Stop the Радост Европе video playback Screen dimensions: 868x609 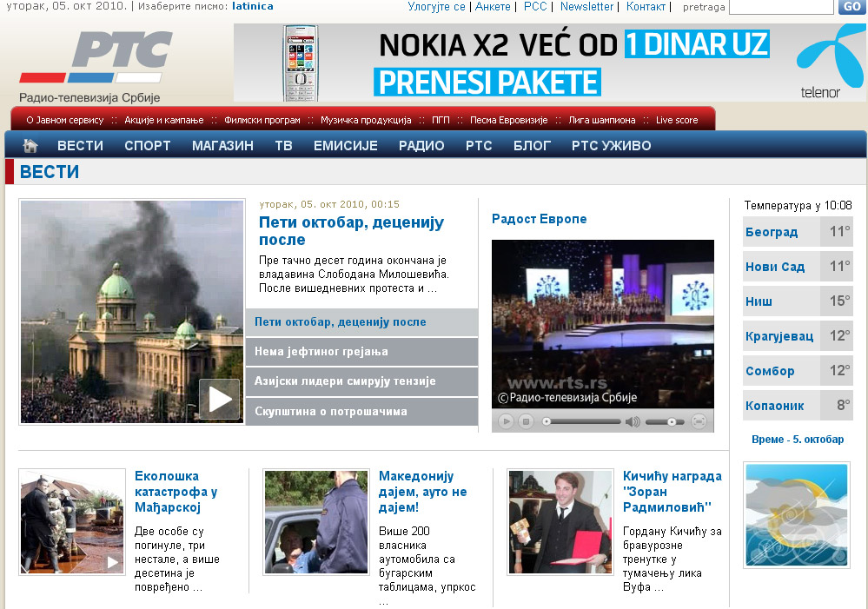click(x=526, y=422)
